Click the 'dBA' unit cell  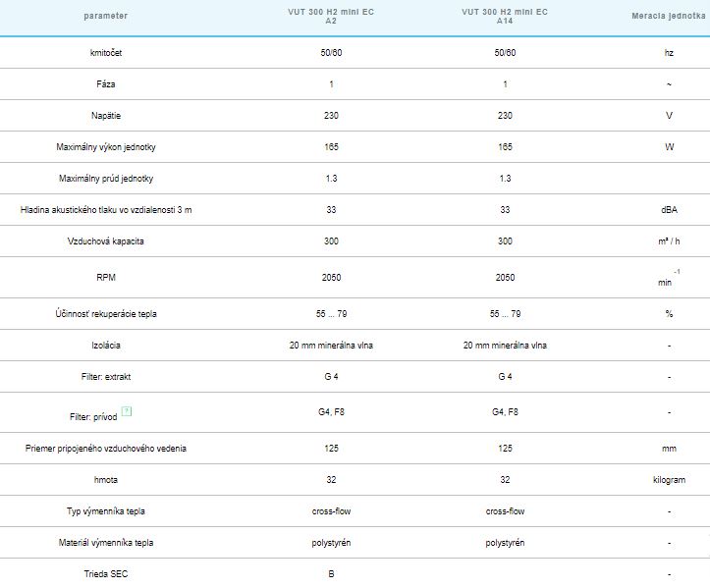click(x=669, y=210)
